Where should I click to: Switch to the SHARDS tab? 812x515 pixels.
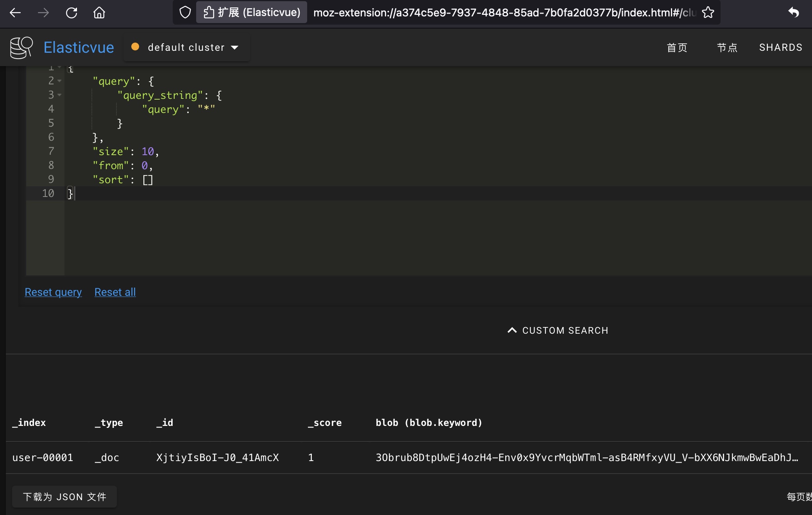click(x=780, y=48)
